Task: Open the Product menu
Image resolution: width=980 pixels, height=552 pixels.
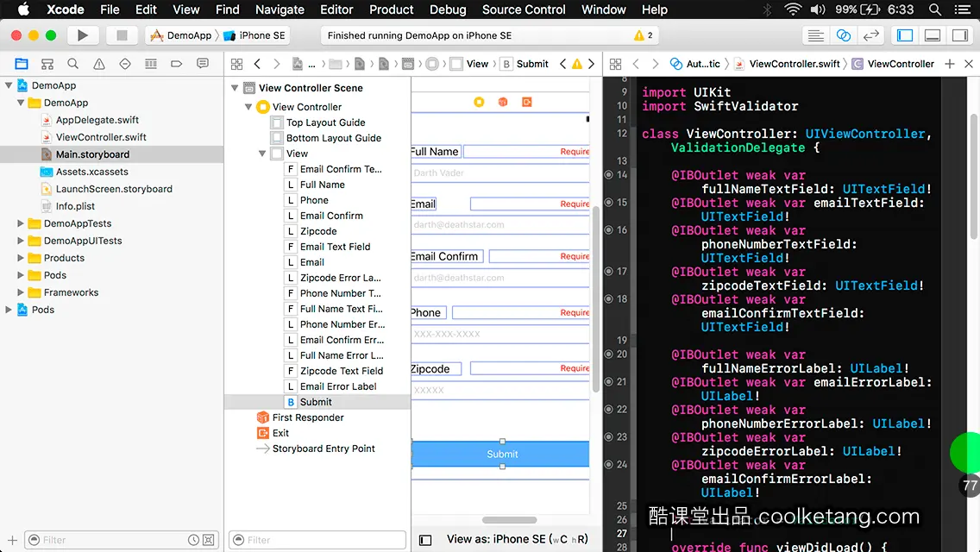Action: (392, 9)
